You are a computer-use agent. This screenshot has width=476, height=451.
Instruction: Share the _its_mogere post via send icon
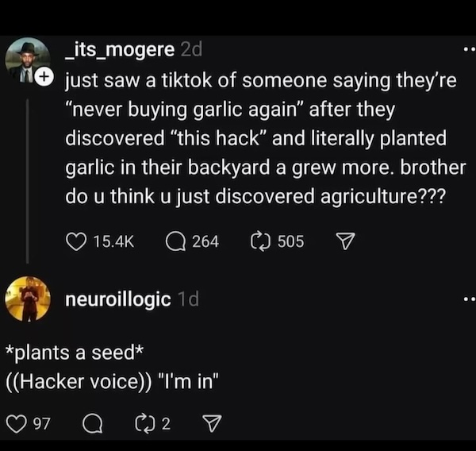tap(345, 241)
